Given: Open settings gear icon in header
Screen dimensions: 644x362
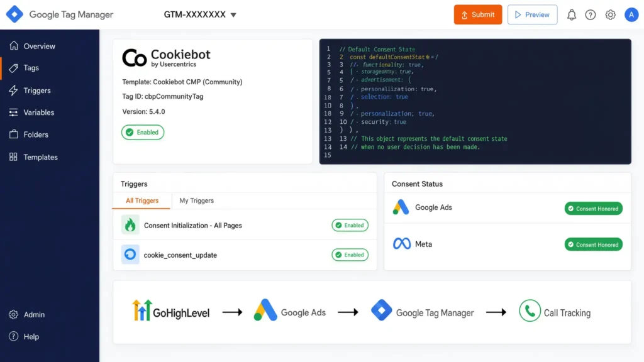Looking at the screenshot, I should (610, 15).
